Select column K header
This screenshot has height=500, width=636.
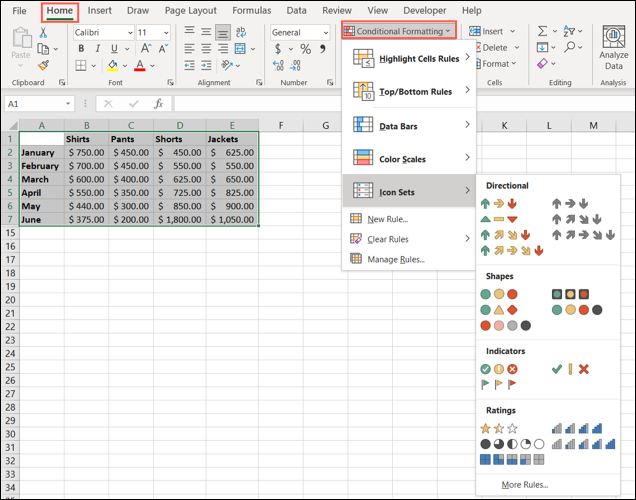504,125
